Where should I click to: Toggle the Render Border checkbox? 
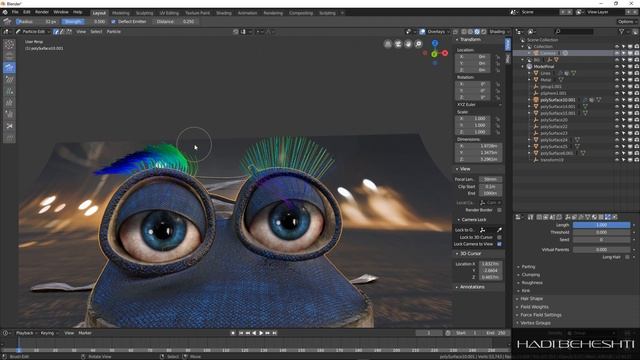tap(499, 210)
